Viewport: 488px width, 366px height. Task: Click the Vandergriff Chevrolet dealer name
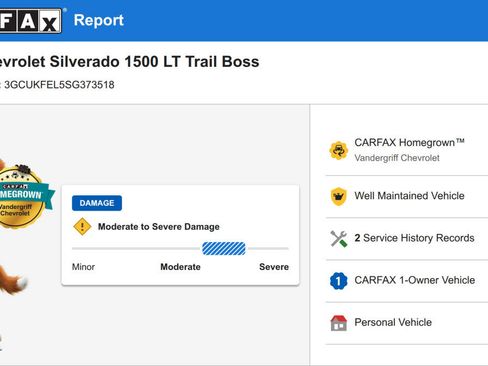pyautogui.click(x=397, y=158)
